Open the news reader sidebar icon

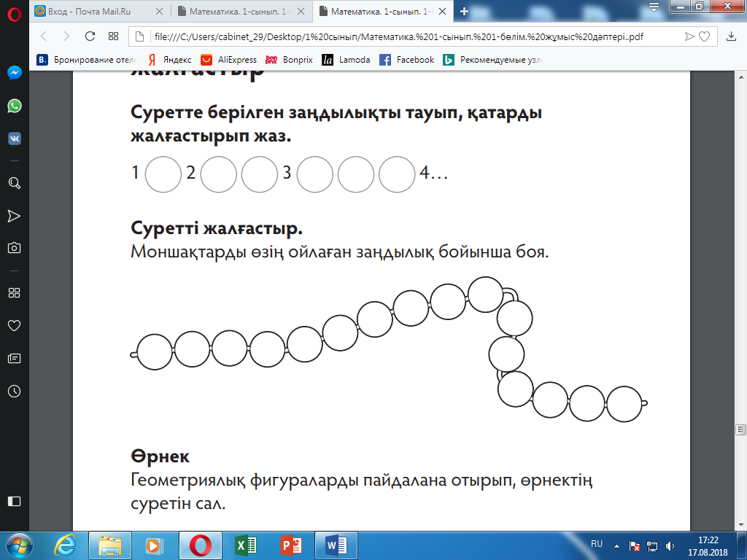[15, 358]
